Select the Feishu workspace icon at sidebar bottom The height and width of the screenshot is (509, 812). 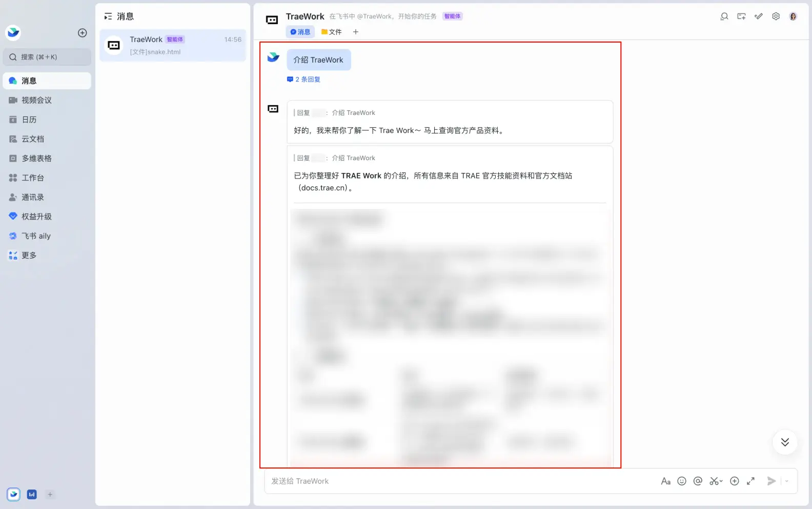pyautogui.click(x=13, y=495)
